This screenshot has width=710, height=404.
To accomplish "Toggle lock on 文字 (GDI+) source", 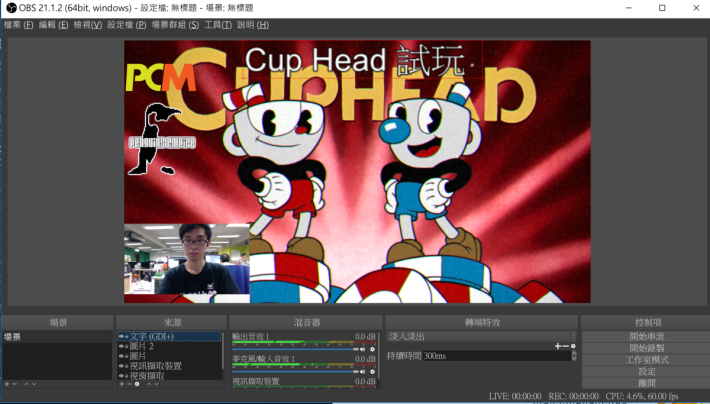I will [x=126, y=337].
